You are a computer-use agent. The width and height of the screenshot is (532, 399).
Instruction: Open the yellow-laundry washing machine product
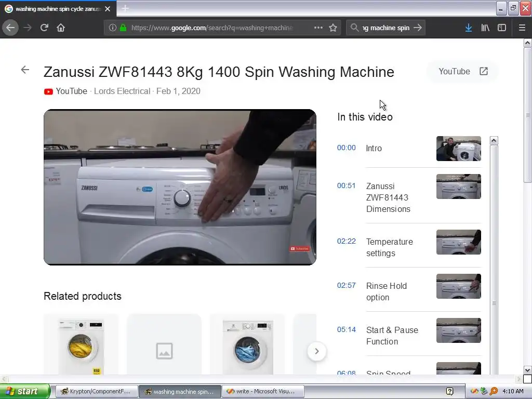(81, 344)
